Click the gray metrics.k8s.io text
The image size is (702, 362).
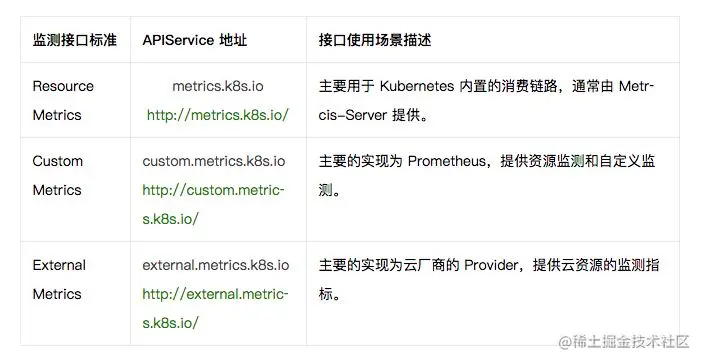pos(218,86)
